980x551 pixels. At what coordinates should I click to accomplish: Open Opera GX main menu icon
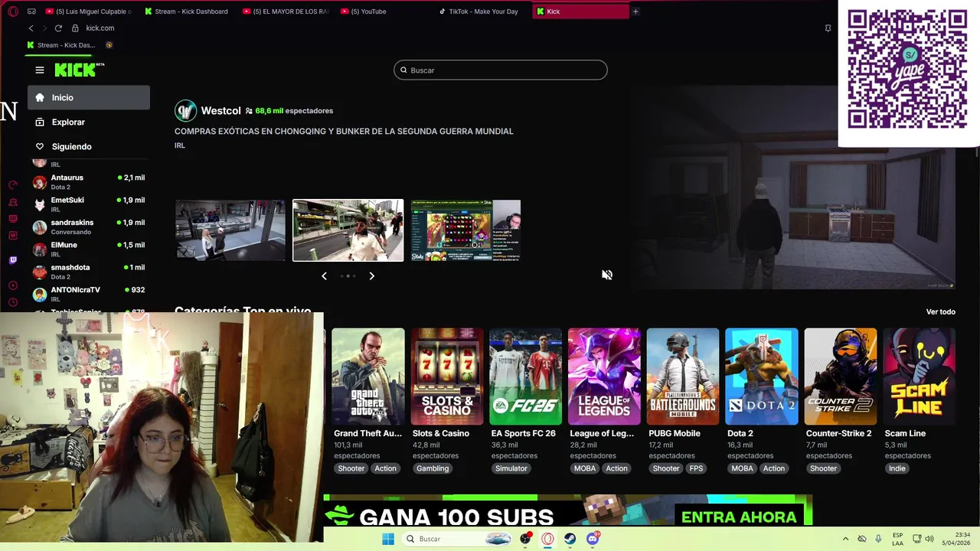coord(13,11)
